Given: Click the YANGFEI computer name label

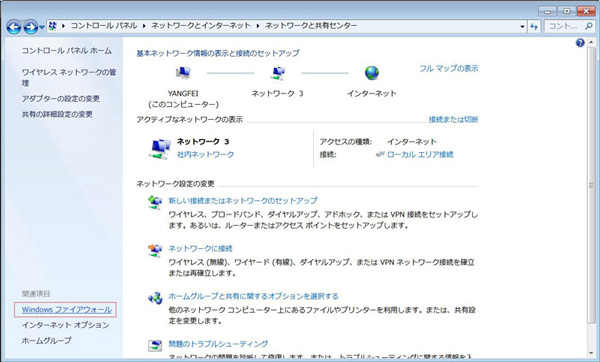Looking at the screenshot, I should [183, 93].
